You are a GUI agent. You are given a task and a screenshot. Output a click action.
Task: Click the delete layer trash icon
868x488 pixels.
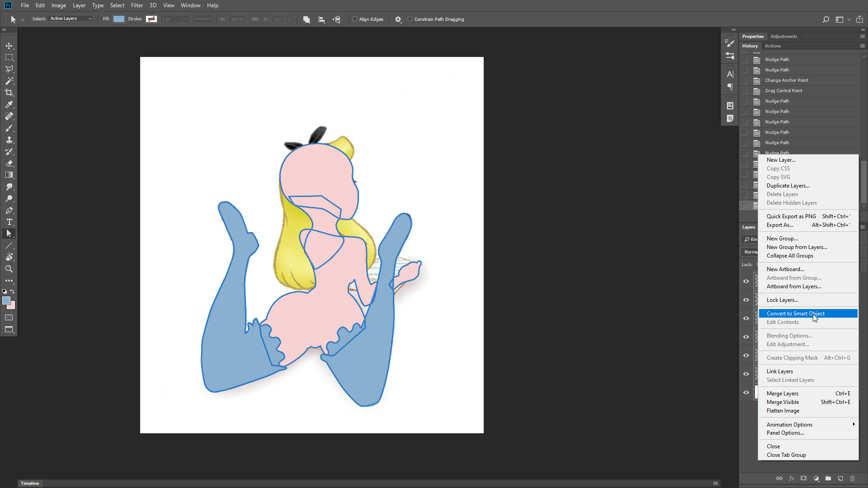[x=853, y=479]
